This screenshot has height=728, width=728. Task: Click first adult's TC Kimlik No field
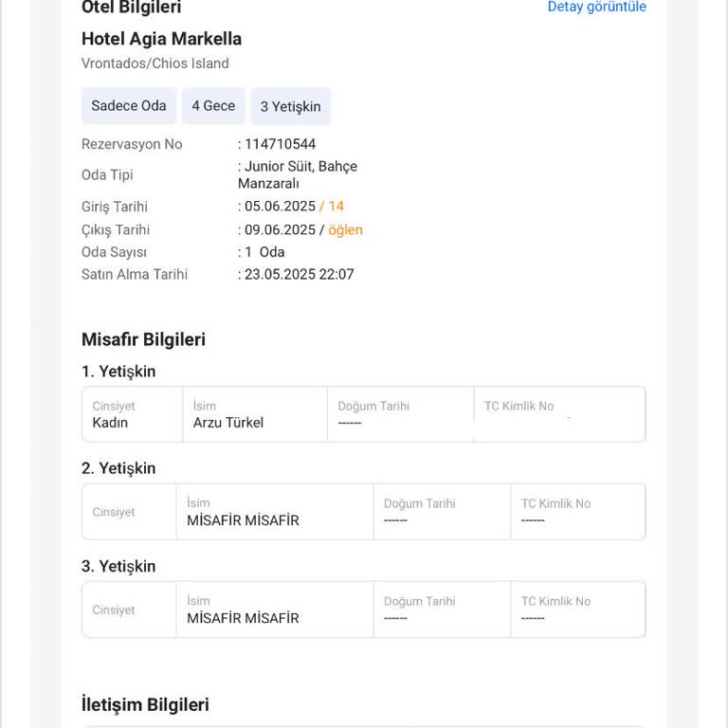coord(559,414)
